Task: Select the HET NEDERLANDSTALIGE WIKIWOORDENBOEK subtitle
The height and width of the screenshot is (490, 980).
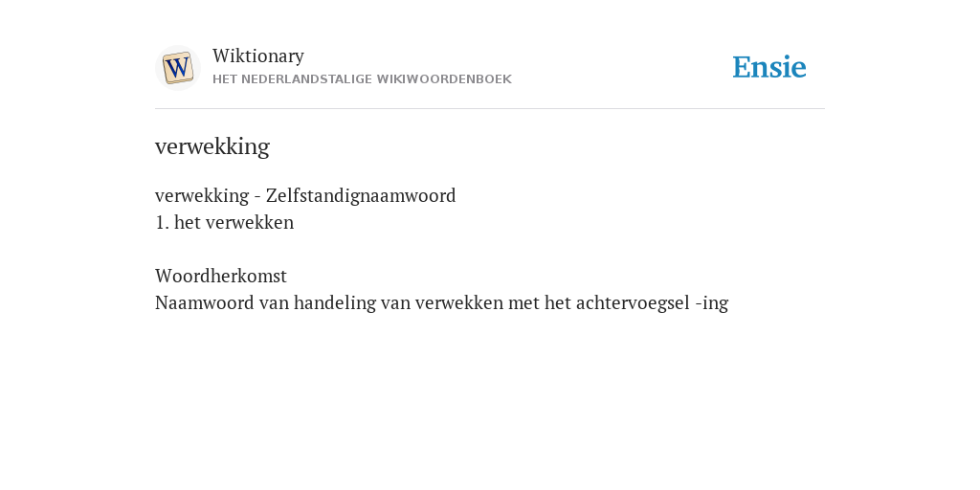Action: [362, 79]
